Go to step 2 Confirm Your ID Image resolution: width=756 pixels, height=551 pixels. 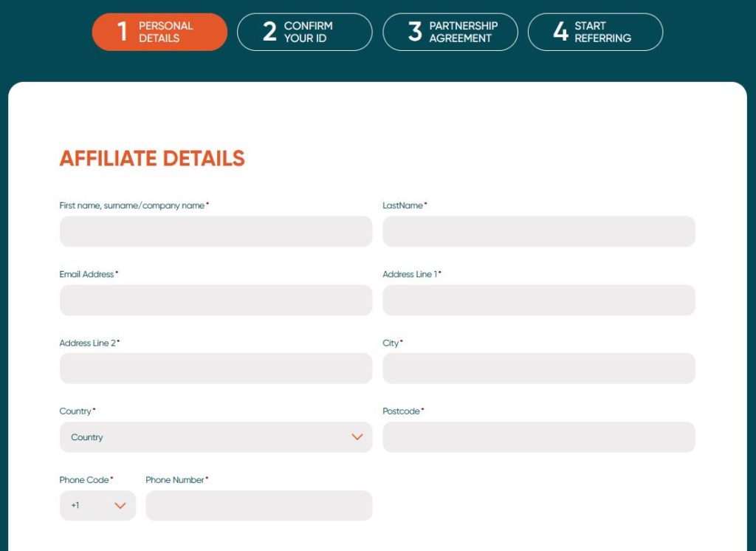(305, 32)
